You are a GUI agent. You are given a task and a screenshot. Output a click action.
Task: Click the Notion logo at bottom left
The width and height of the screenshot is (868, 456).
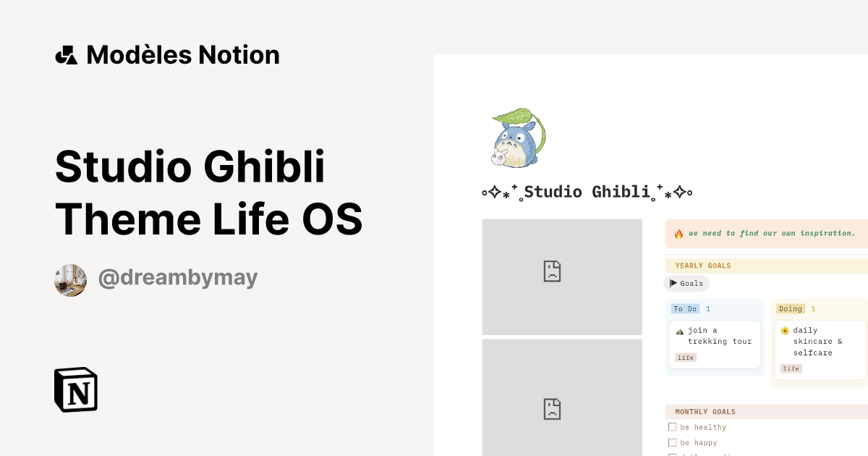pos(75,389)
